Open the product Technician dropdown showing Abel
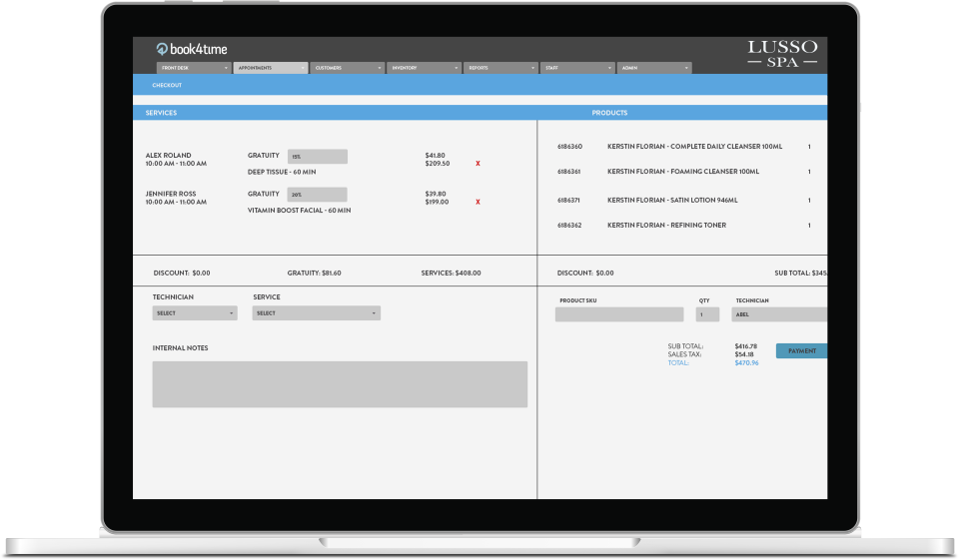The width and height of the screenshot is (959, 560). click(779, 314)
